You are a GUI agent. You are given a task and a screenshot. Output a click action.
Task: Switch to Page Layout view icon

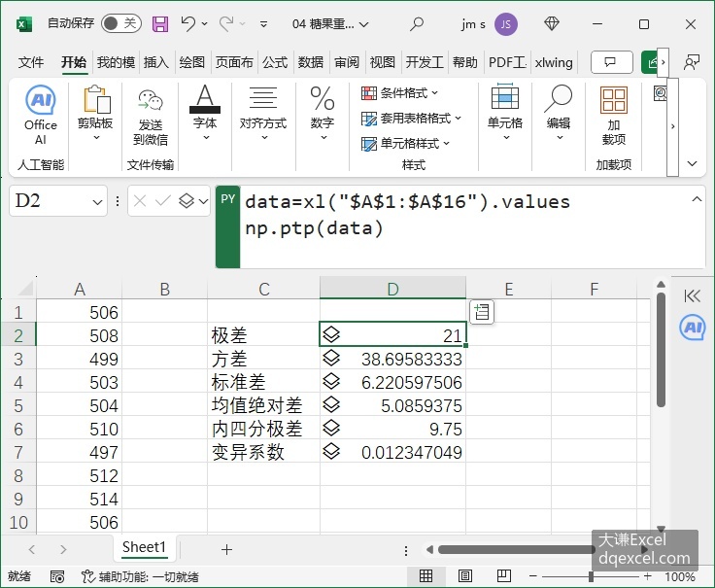click(464, 576)
